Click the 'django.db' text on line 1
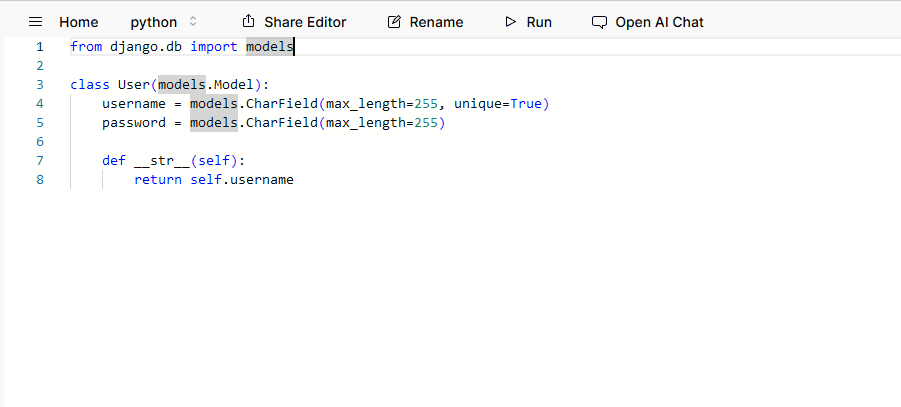 [x=146, y=47]
